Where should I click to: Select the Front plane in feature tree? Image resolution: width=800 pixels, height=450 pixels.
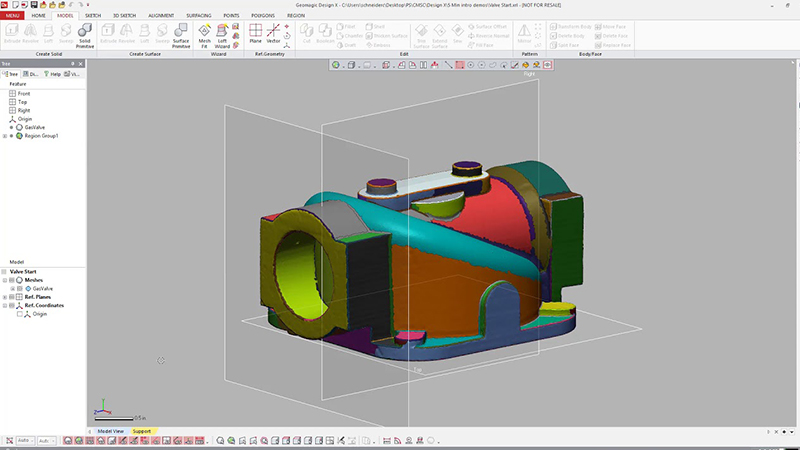pos(24,93)
